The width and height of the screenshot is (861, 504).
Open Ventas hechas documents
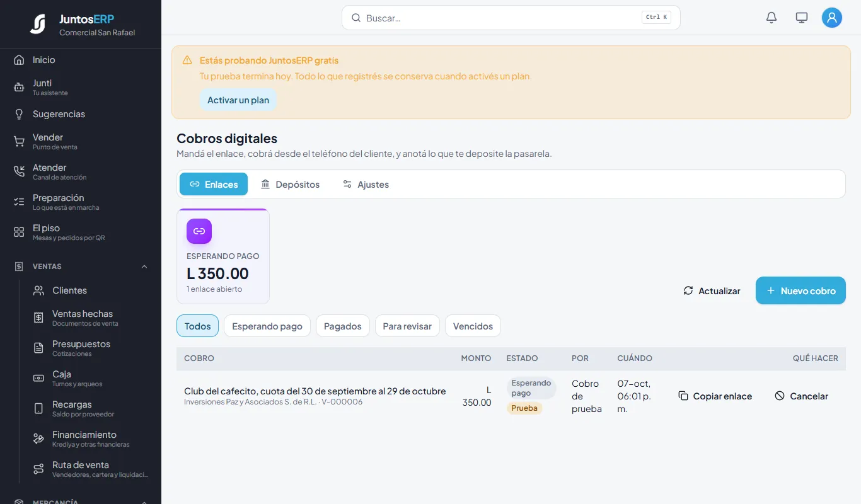coord(90,318)
